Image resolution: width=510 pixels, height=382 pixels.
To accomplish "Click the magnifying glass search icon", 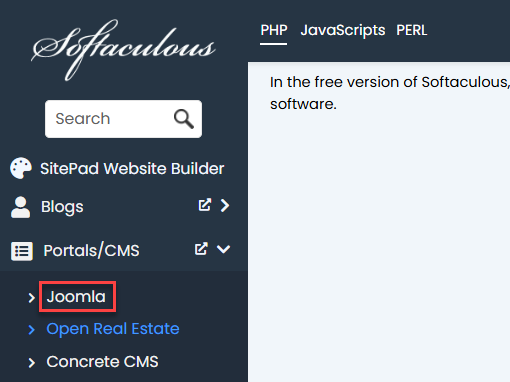I will (x=184, y=119).
